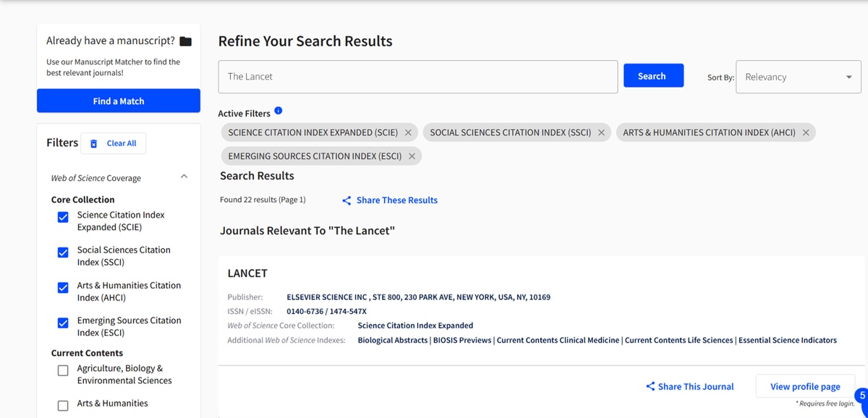The image size is (868, 418).
Task: Clear all filters with Clear All button
Action: [114, 143]
